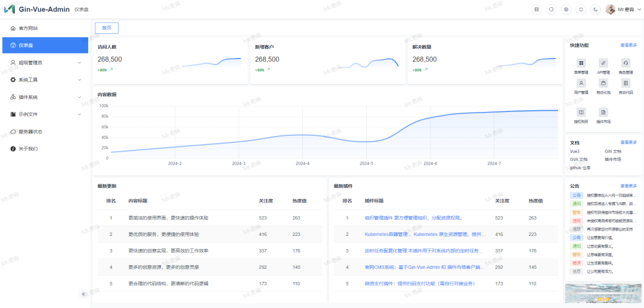Open the 菜单管理 quick function icon

[x=581, y=63]
